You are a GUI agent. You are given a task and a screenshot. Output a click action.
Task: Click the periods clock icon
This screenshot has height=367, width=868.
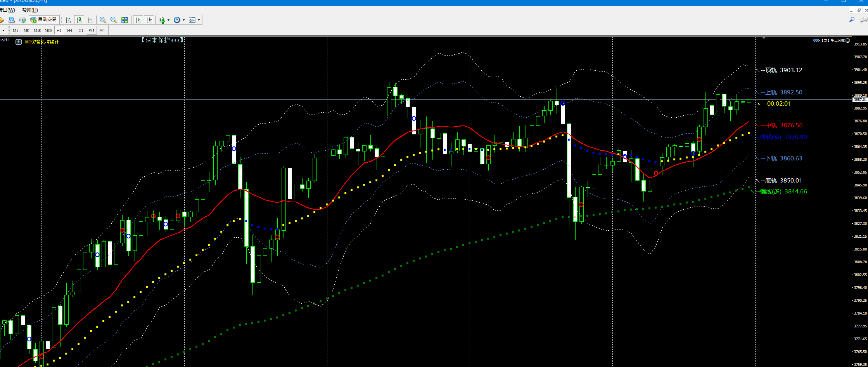pyautogui.click(x=177, y=20)
